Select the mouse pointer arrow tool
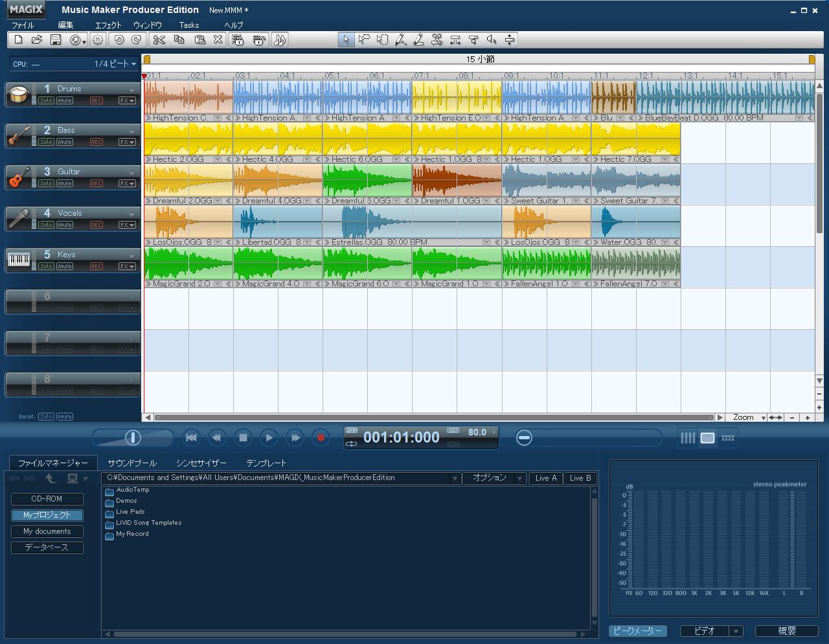The image size is (829, 644). (346, 40)
